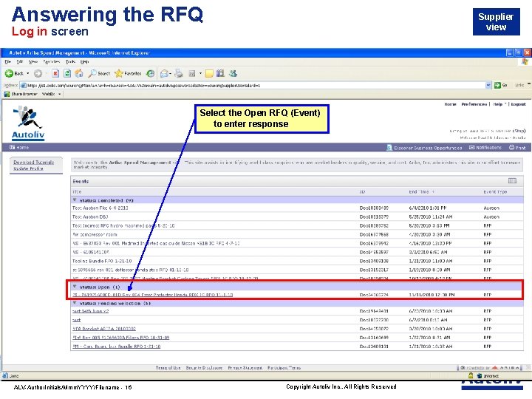Open the 'test 14th June v2' event link
Viewport: 532px width, 399px height.
tap(90, 311)
